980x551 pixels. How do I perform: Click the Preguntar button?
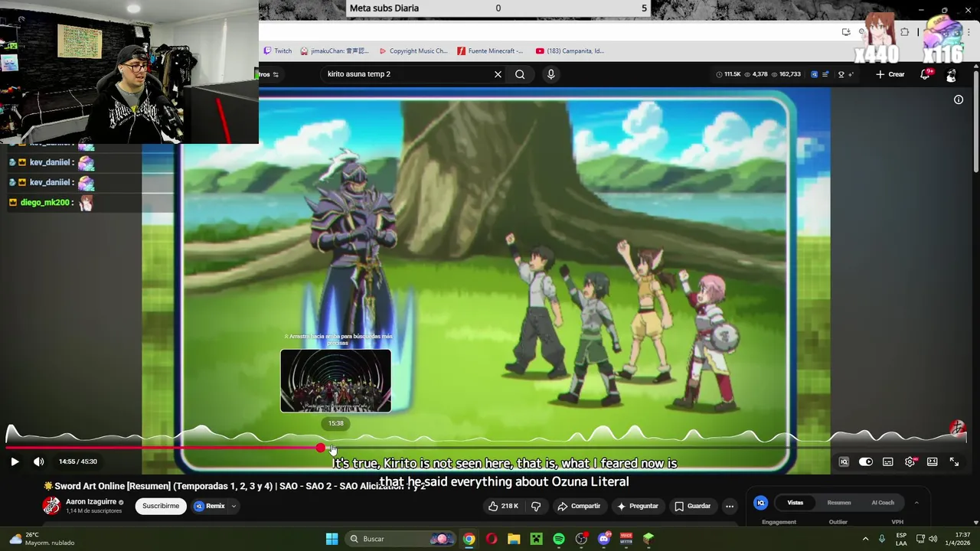coord(637,506)
